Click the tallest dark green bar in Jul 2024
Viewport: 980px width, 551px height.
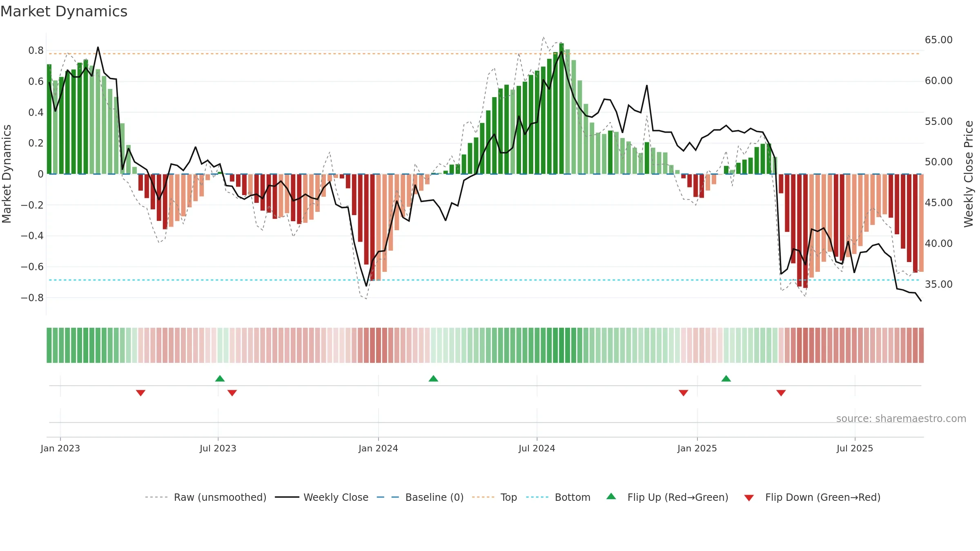pos(561,109)
